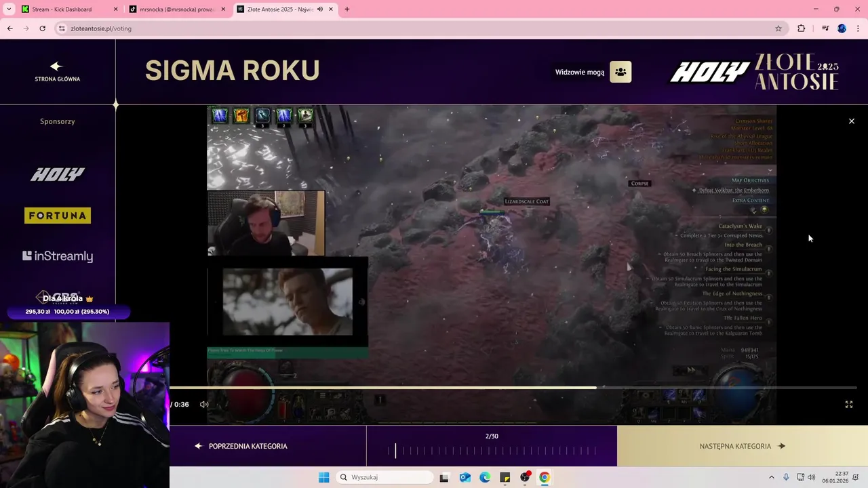Click the Sigma Roku category heading
The width and height of the screenshot is (868, 488).
coord(233,70)
